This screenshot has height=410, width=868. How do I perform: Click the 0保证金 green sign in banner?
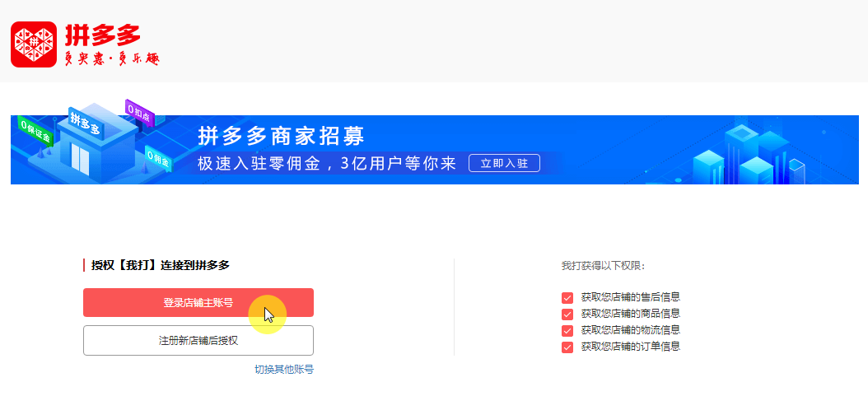point(36,131)
